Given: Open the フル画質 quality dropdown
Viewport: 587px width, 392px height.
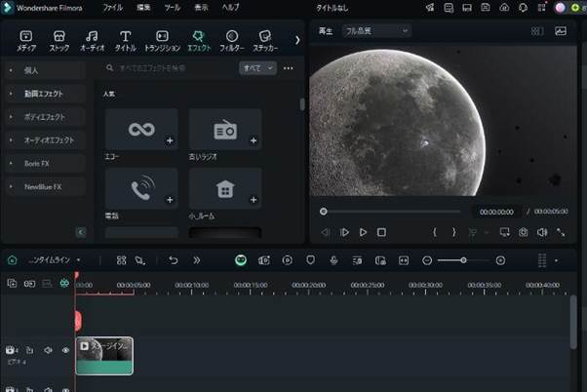Looking at the screenshot, I should coord(376,31).
